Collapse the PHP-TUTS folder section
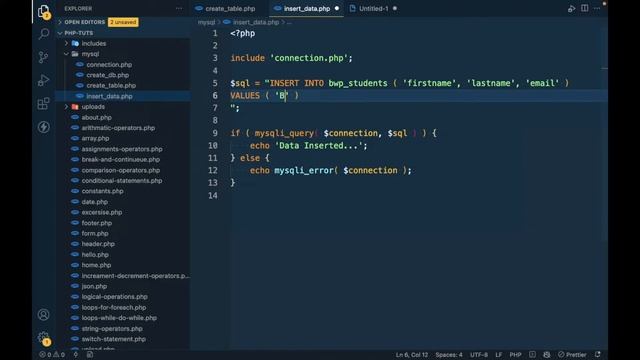Viewport: 640px width, 360px height. coord(78,33)
